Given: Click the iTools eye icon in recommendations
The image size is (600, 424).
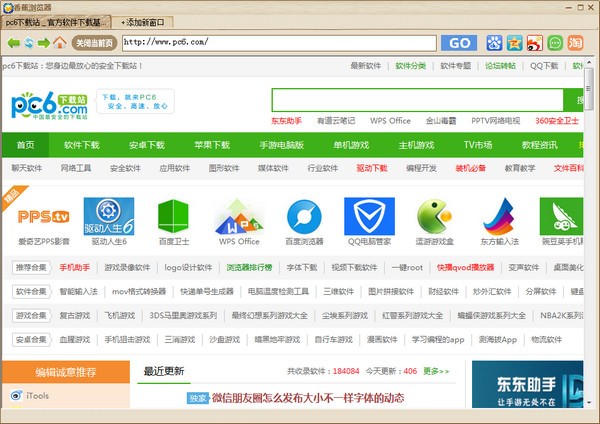Looking at the screenshot, I should coord(16,395).
